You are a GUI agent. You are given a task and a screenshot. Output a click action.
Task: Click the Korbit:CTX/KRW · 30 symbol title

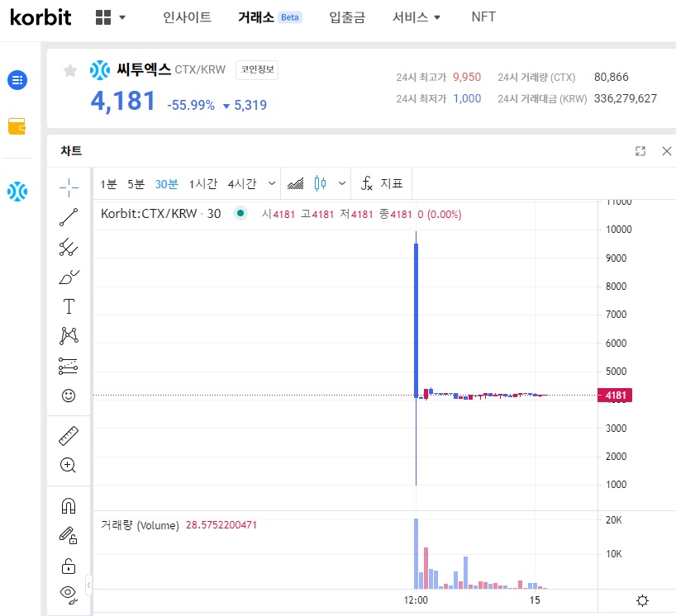[x=161, y=214]
